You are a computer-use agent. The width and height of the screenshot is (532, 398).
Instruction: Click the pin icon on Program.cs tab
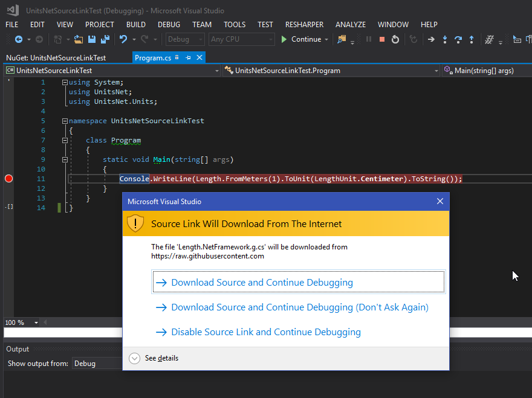(x=188, y=57)
